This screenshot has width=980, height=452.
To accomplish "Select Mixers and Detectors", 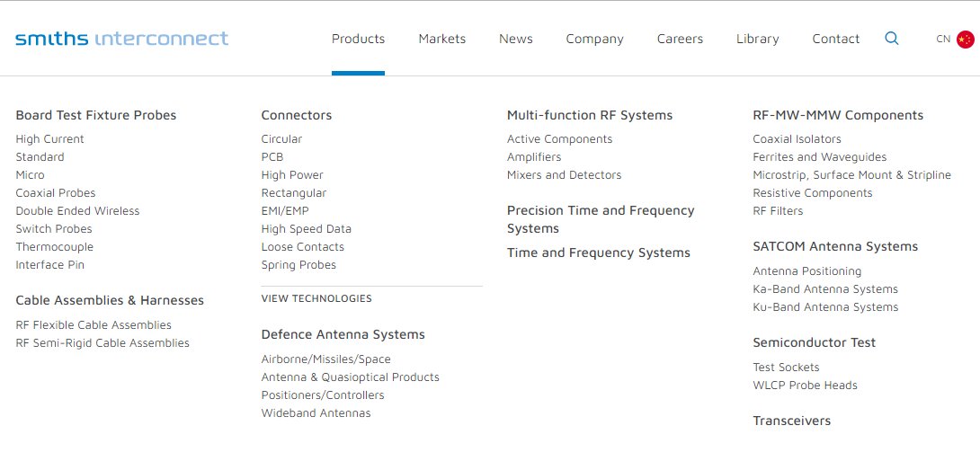I will point(564,175).
